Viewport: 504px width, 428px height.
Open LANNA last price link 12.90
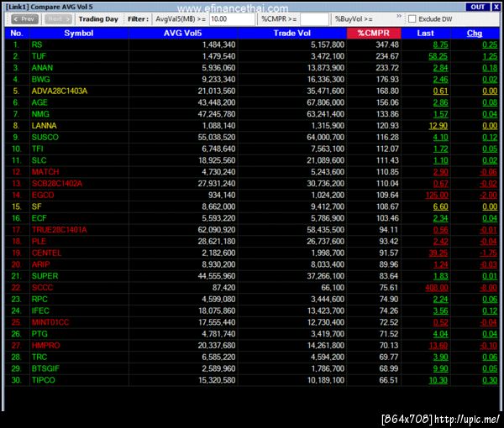(438, 126)
